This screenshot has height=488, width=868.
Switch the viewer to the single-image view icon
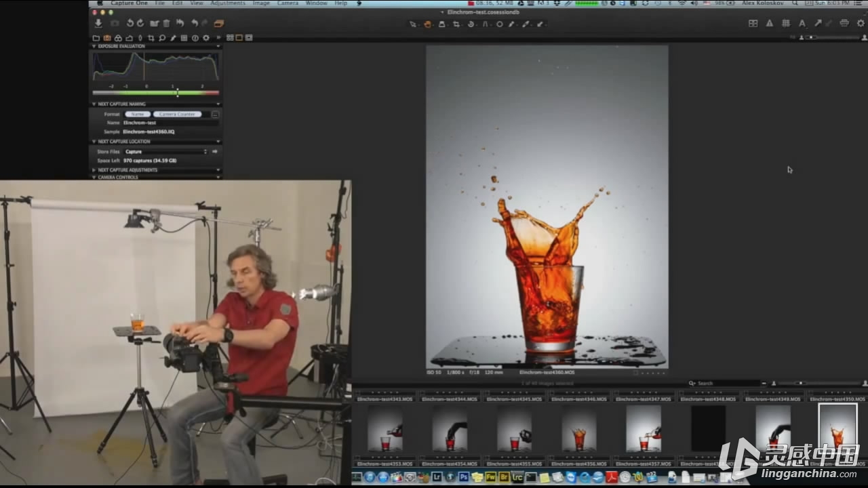pos(239,38)
